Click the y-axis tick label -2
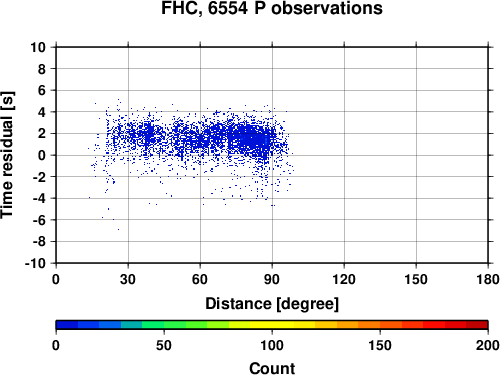500x375 pixels. [39, 177]
